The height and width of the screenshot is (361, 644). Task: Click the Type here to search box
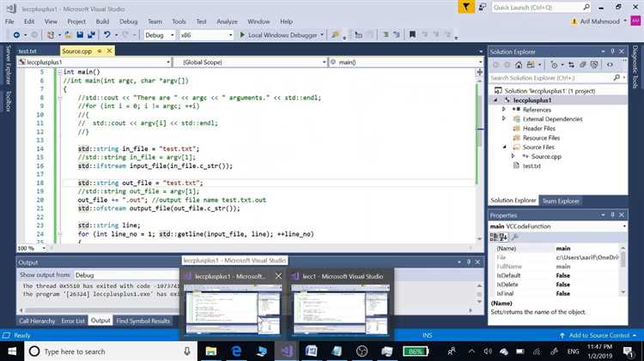point(111,352)
